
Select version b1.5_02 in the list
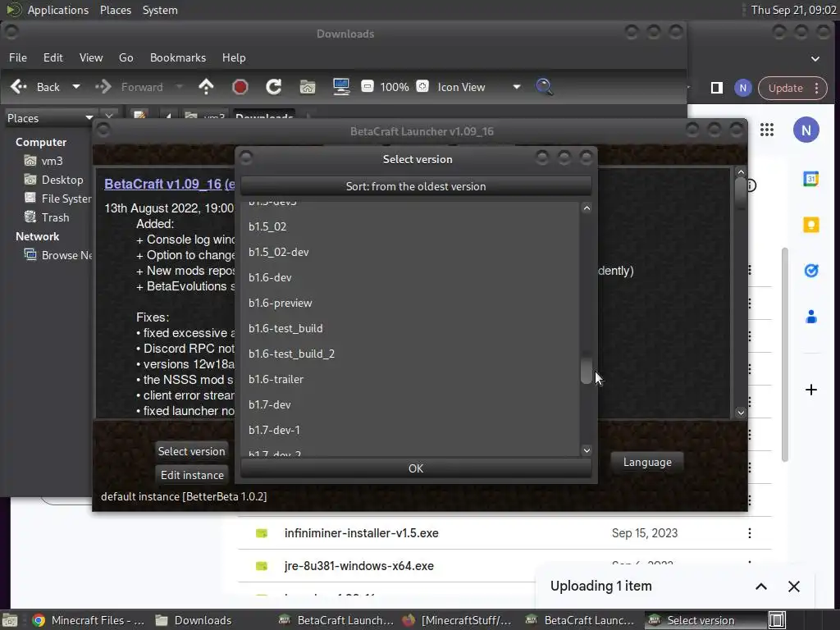pyautogui.click(x=410, y=226)
